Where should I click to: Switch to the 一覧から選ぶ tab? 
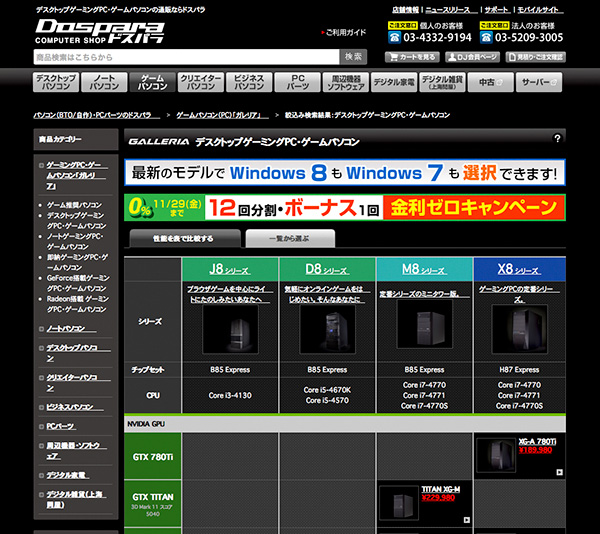pyautogui.click(x=290, y=238)
